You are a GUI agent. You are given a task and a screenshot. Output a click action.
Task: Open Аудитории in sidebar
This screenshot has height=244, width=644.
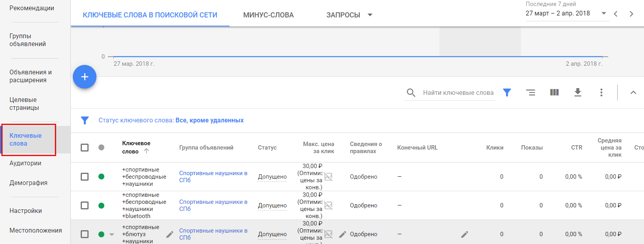click(x=25, y=163)
